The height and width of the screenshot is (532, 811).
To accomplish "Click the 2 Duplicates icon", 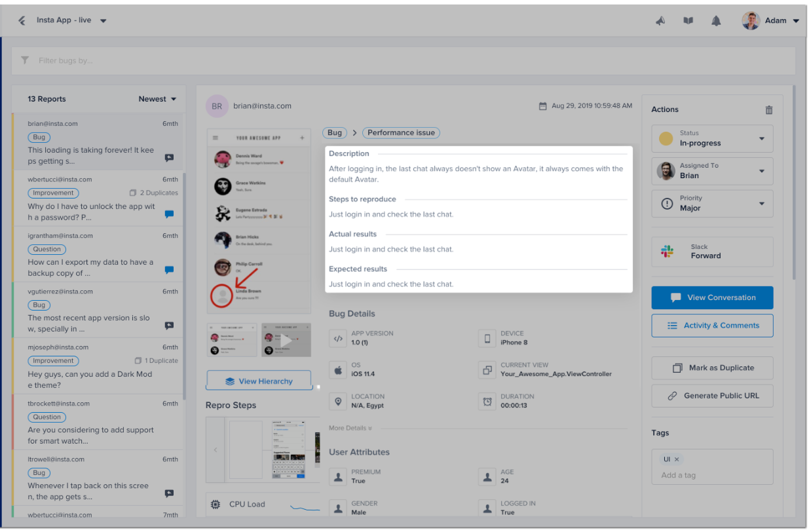I will [x=133, y=193].
